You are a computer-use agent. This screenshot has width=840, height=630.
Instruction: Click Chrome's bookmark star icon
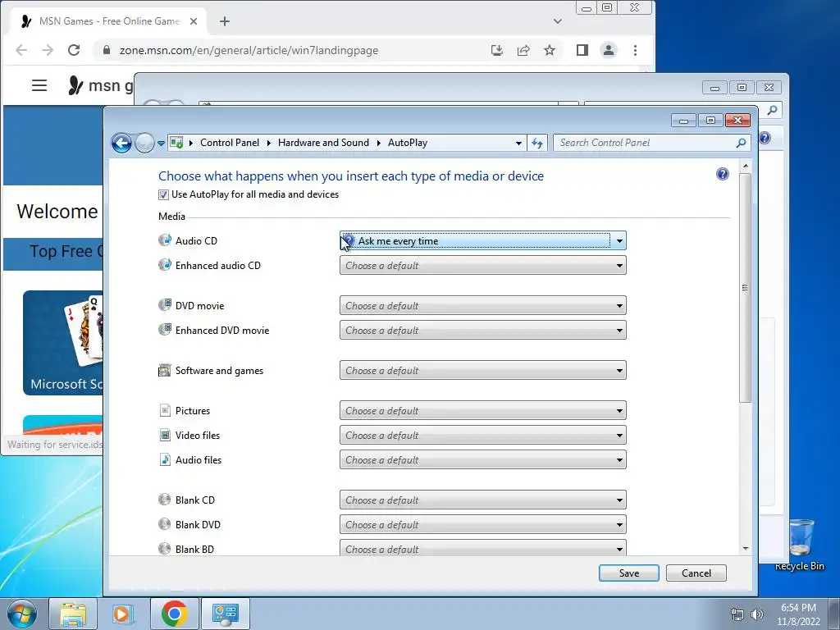pyautogui.click(x=550, y=50)
